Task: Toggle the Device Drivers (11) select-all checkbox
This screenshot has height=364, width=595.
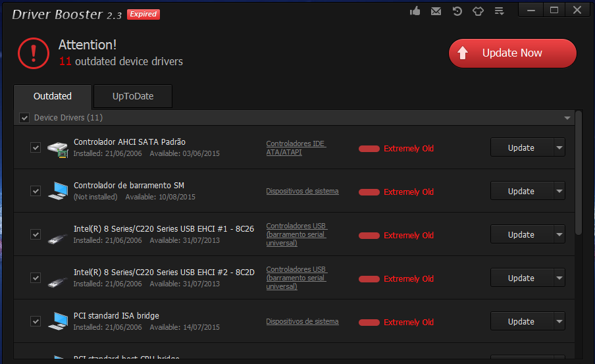Action: coord(24,118)
